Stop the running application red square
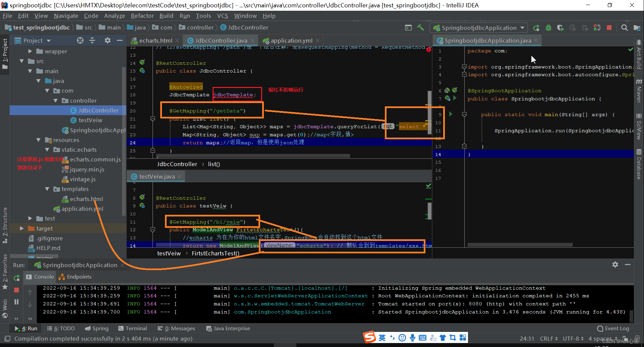The width and height of the screenshot is (644, 347). 609,28
